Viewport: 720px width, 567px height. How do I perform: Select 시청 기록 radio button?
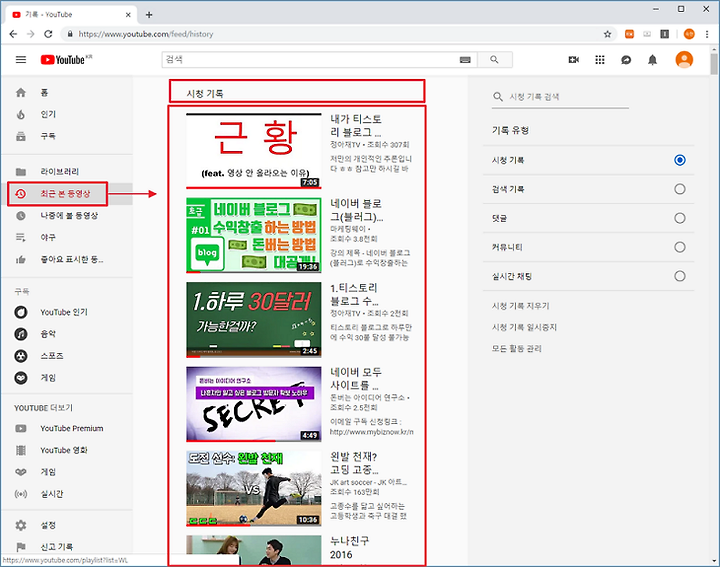click(680, 160)
